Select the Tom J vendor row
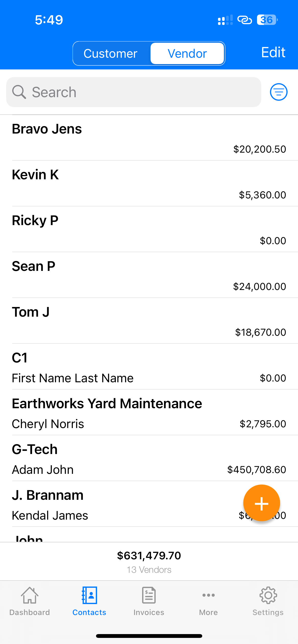The width and height of the screenshot is (298, 644). click(x=149, y=321)
